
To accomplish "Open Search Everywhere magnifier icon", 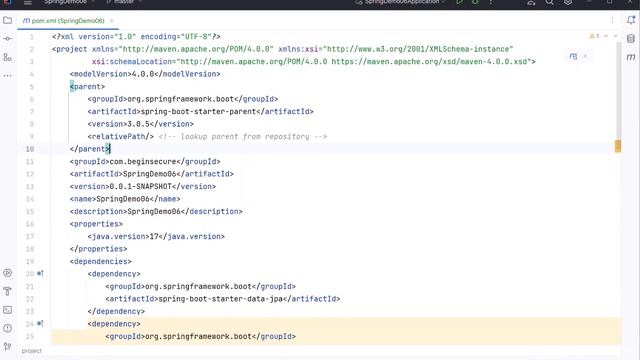I will coord(549,2).
